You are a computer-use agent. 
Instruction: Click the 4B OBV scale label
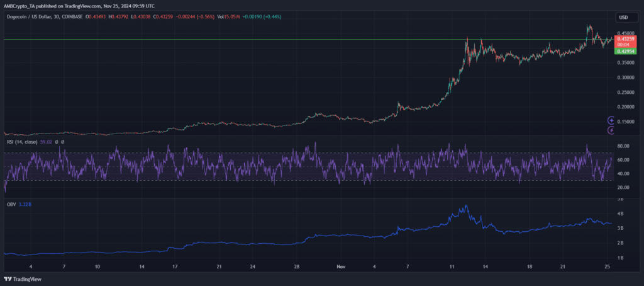(x=620, y=214)
